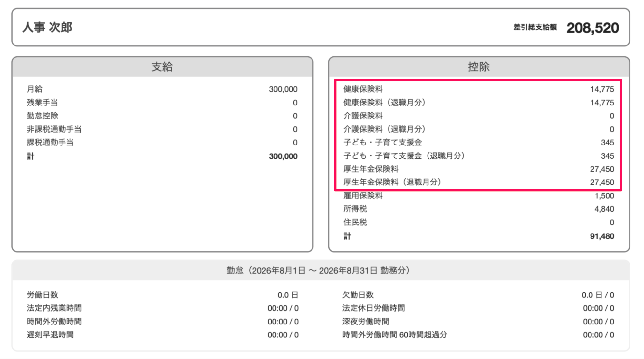The width and height of the screenshot is (644, 359).
Task: Click the 所得税 amount 4,840
Action: pyautogui.click(x=604, y=209)
